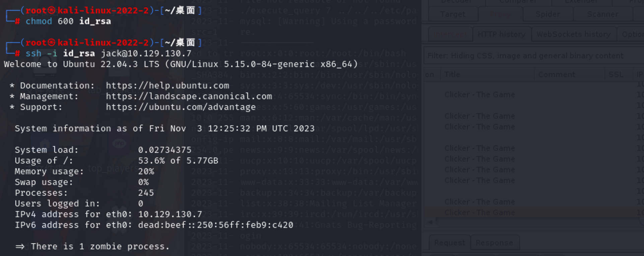Open the Spider tab

548,14
